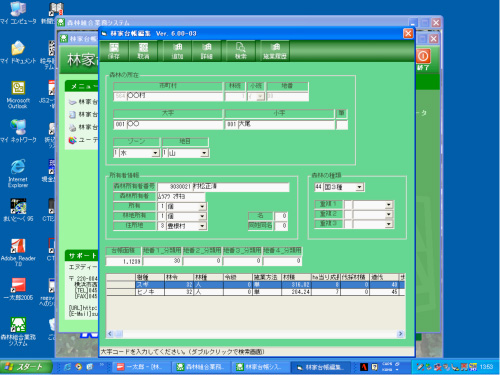Select the ヒノキ row in the table
The image size is (500, 375).
click(x=255, y=292)
